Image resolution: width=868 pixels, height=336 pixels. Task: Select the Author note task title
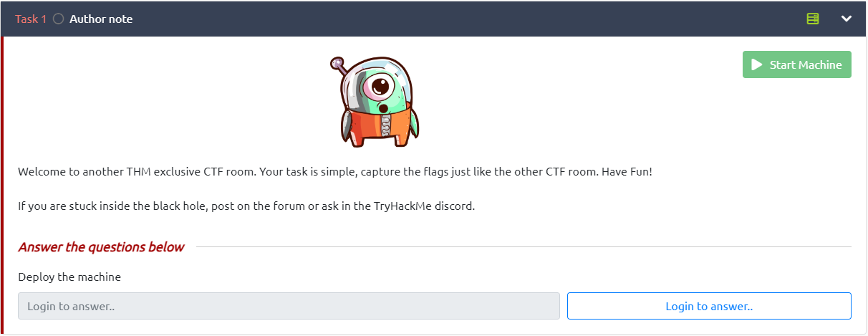101,19
